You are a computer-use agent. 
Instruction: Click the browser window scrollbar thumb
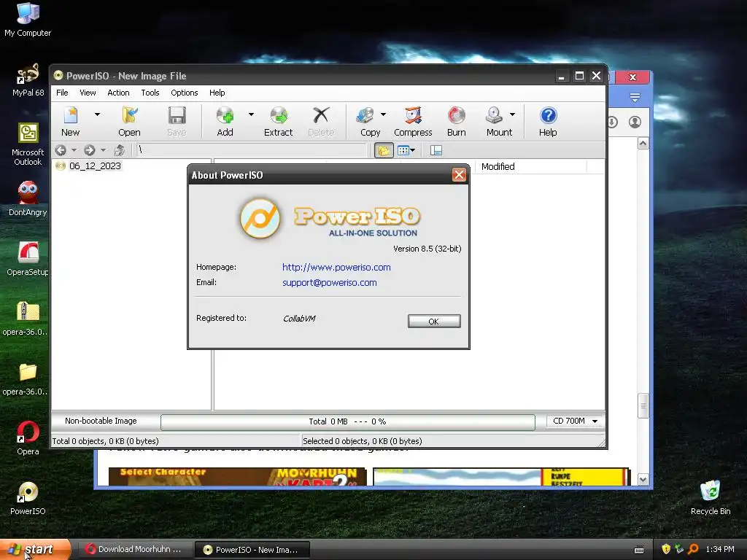coord(643,405)
